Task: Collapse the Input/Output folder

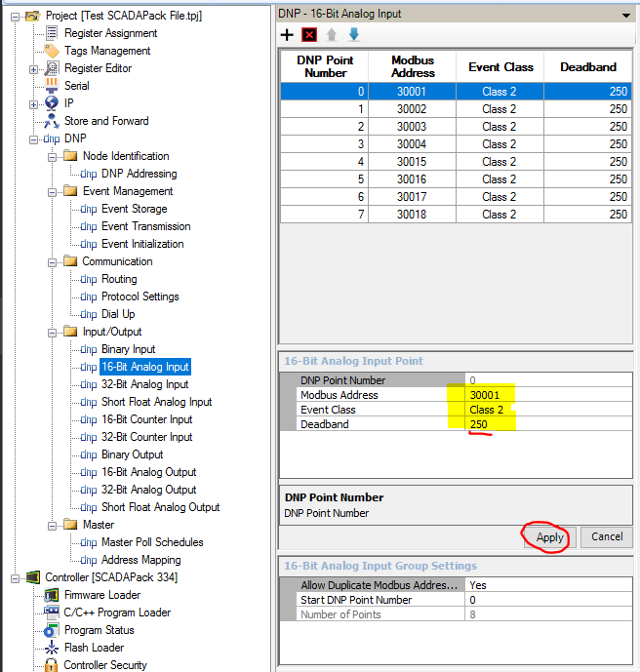Action: [x=52, y=333]
